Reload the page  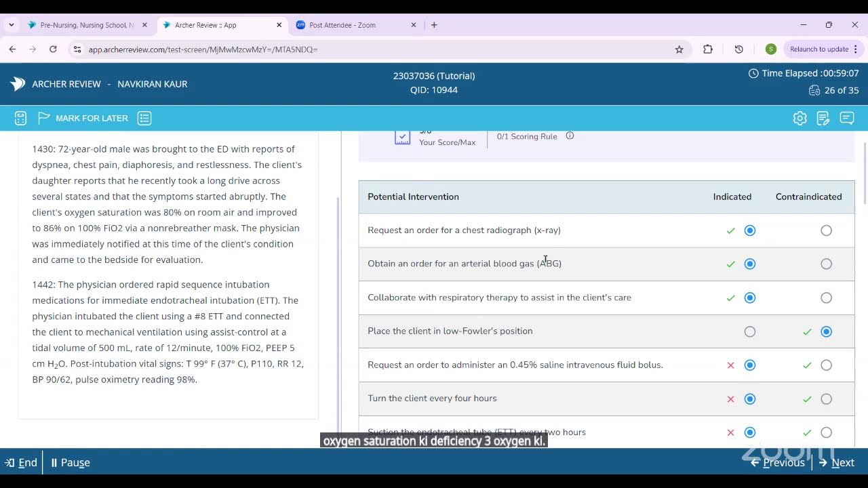[x=53, y=49]
